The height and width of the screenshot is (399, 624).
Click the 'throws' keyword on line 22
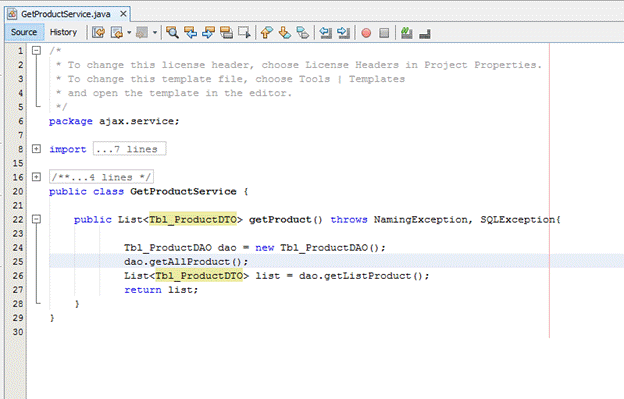pos(349,219)
